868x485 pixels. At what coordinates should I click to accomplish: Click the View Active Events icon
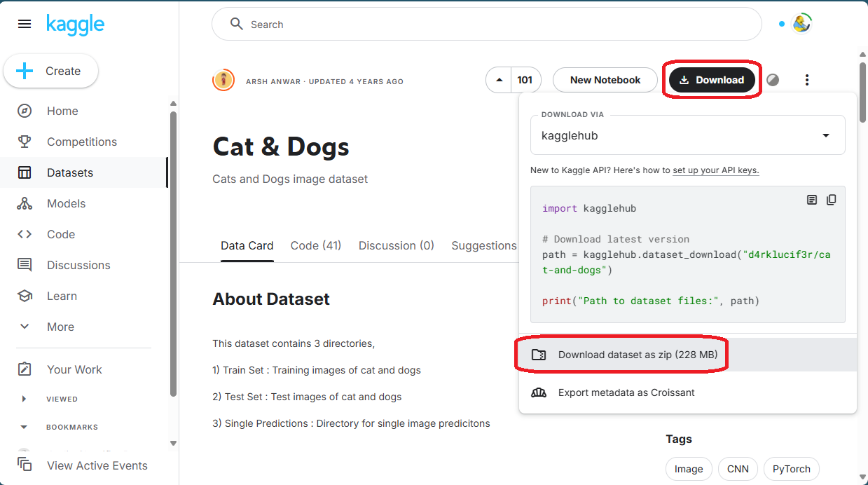pos(25,465)
